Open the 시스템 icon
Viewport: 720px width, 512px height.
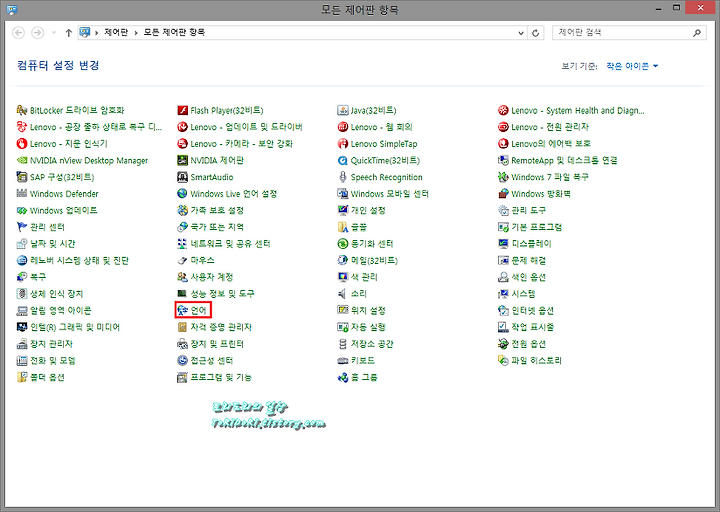[x=503, y=294]
